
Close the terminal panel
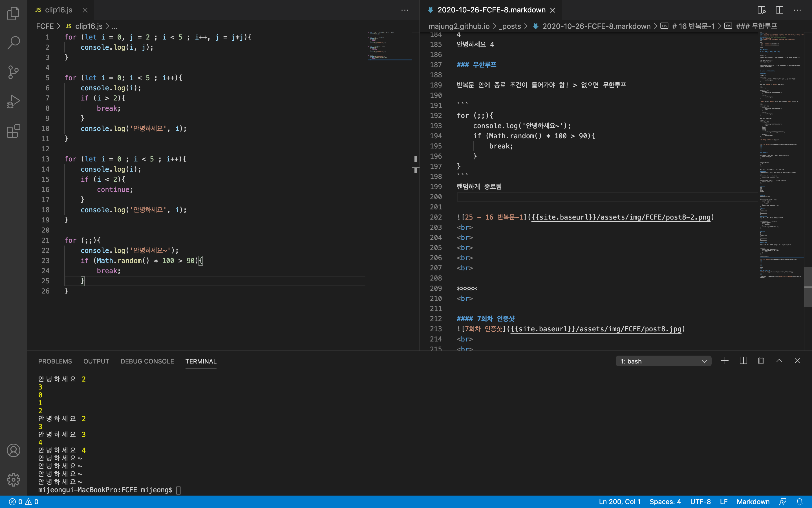coord(797,361)
